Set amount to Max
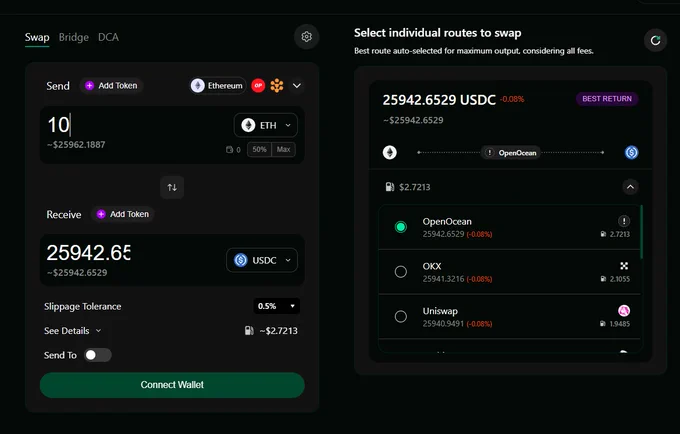The height and width of the screenshot is (434, 680). 284,150
